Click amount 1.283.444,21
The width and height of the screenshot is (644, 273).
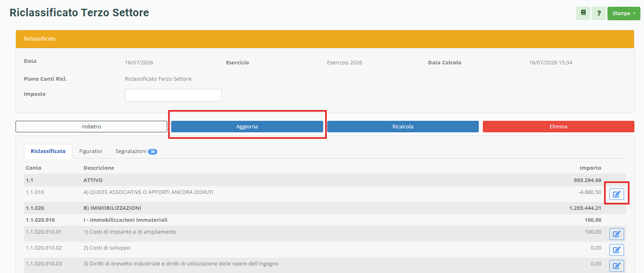[x=585, y=208]
